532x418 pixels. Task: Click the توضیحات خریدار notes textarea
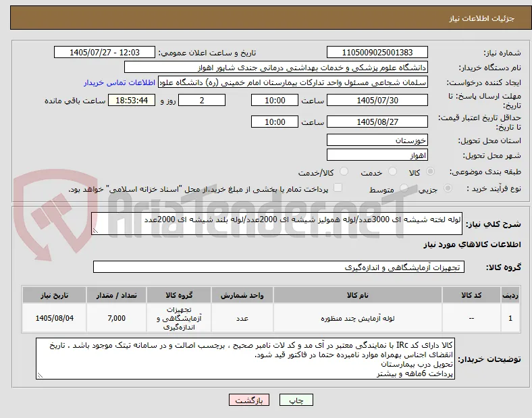tap(245, 359)
